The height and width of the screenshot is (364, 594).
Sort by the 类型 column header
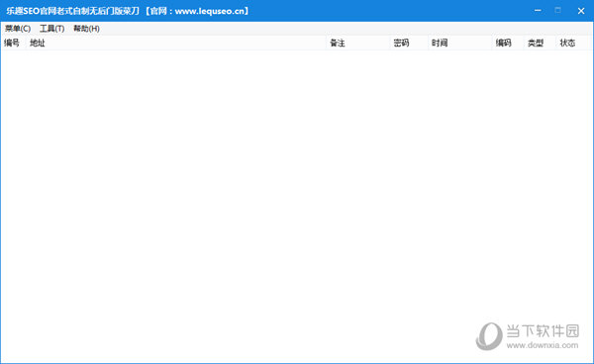point(541,43)
